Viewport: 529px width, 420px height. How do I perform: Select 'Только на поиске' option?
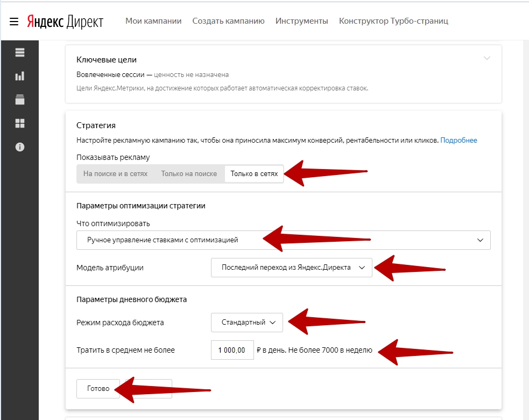click(189, 173)
